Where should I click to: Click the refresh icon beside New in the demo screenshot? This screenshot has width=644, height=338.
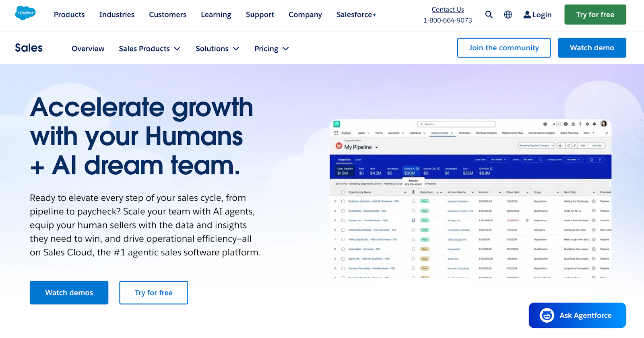click(x=568, y=145)
